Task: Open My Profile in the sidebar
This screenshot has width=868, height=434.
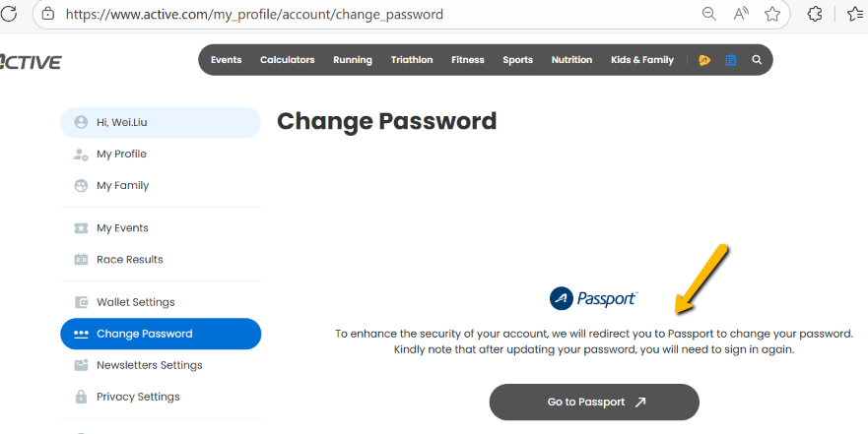Action: 121,155
